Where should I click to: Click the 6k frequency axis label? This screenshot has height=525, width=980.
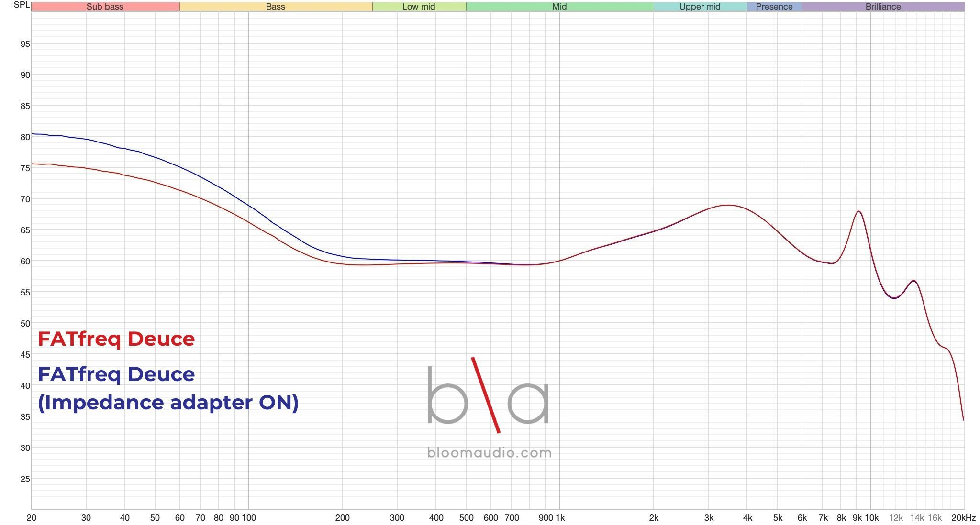click(x=802, y=518)
